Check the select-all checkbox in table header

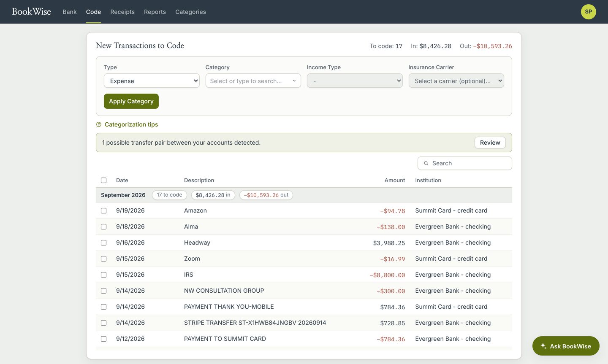[103, 180]
